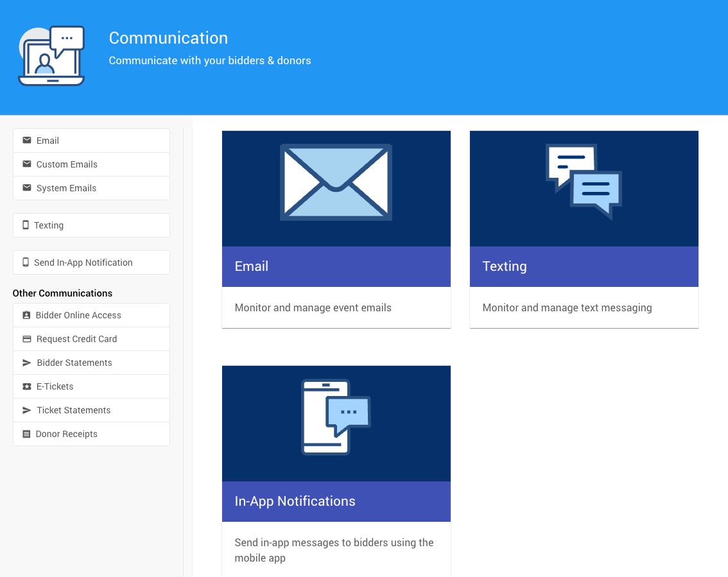Click the chat bubbles image on Texting card
This screenshot has width=728, height=577.
(x=584, y=182)
